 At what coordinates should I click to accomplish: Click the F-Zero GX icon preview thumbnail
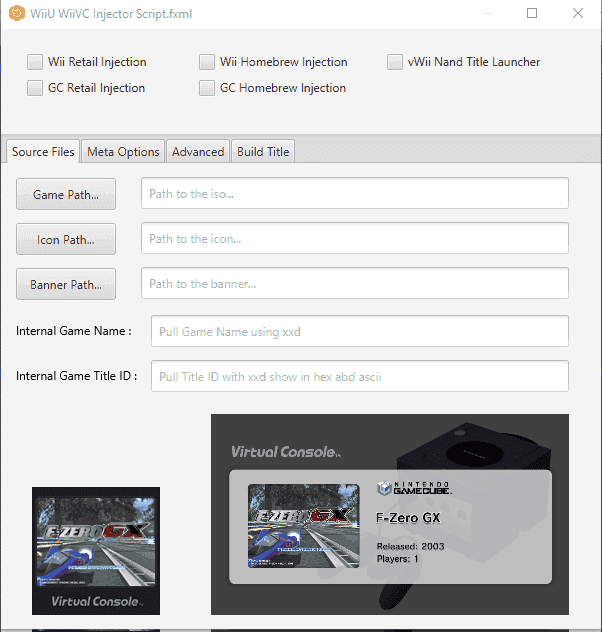pos(96,551)
